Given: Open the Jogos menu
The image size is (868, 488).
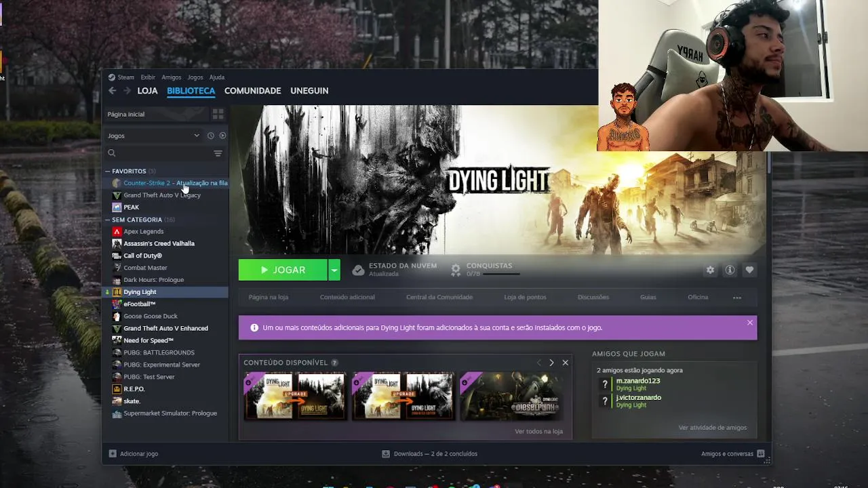Looking at the screenshot, I should [x=195, y=77].
